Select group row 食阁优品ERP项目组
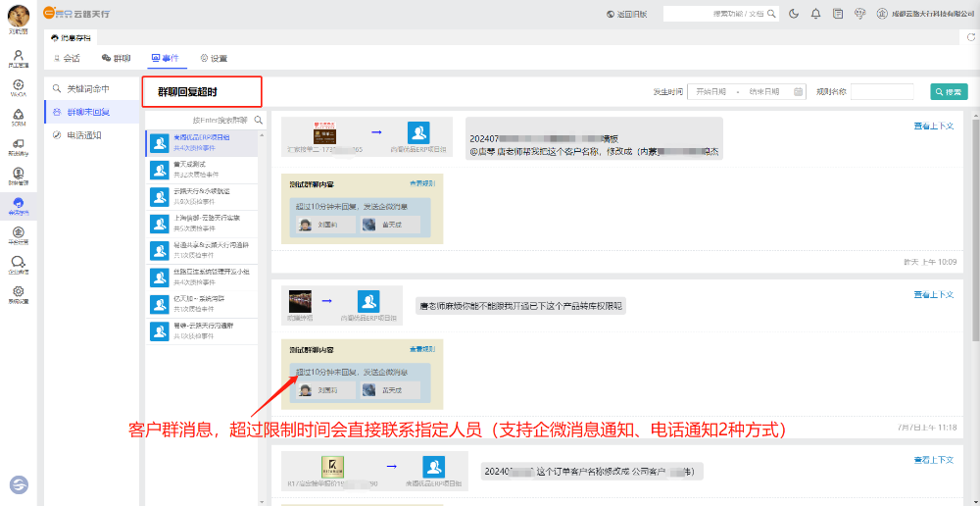This screenshot has height=506, width=980. pos(201,142)
